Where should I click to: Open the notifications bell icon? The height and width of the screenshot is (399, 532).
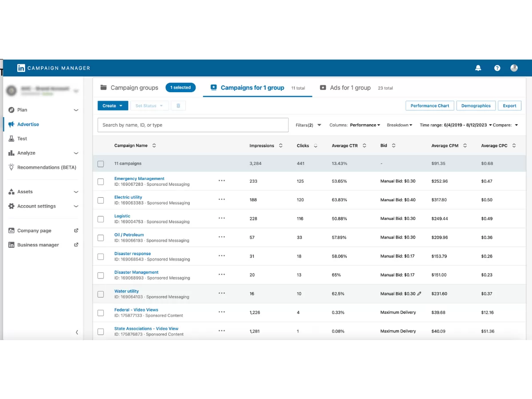pyautogui.click(x=478, y=68)
